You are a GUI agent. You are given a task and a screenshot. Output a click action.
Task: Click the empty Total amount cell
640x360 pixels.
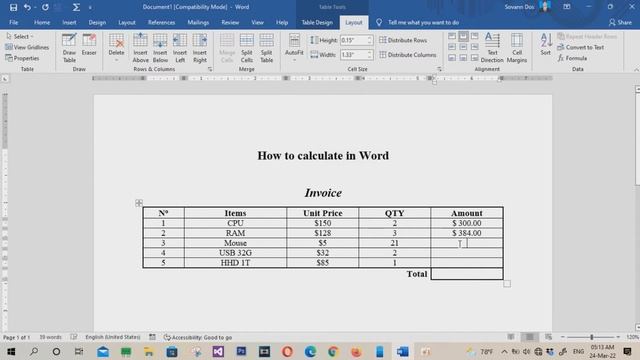[467, 274]
